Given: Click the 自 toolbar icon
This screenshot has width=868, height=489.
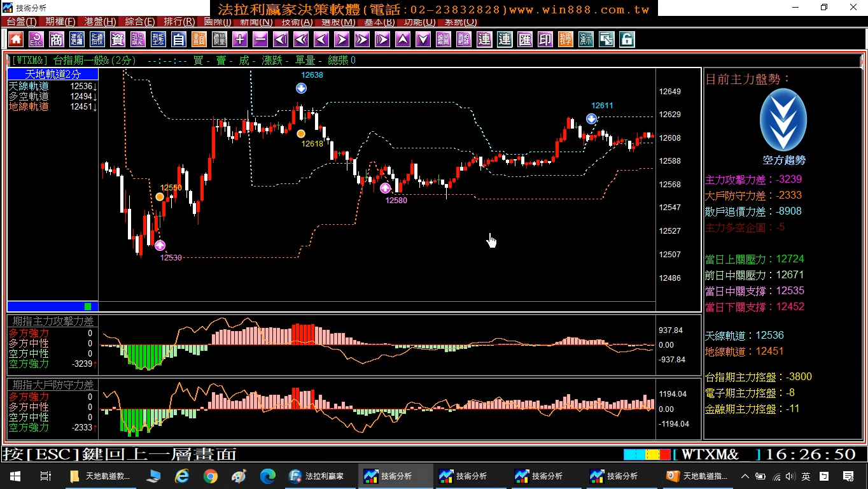Looking at the screenshot, I should [x=179, y=39].
